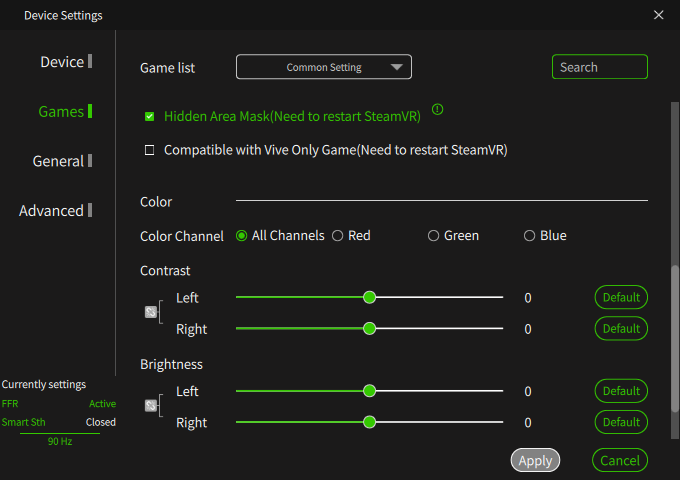Close the Device Settings window
The width and height of the screenshot is (680, 480).
point(658,15)
